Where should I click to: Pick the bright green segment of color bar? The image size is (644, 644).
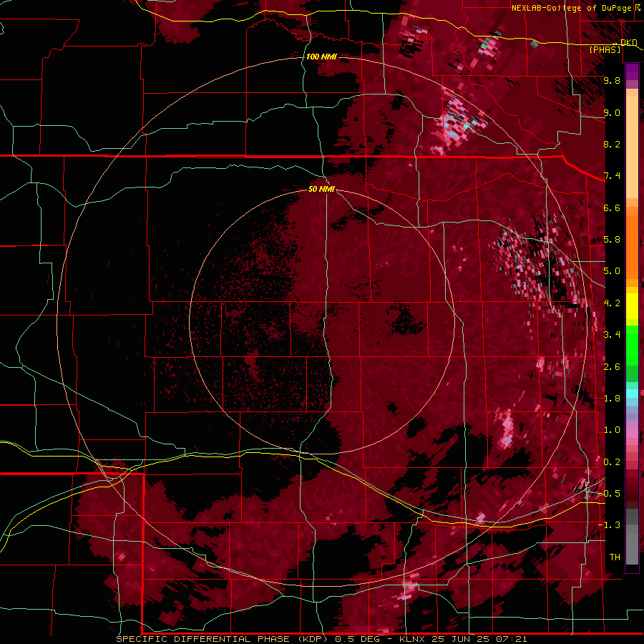coord(632,345)
